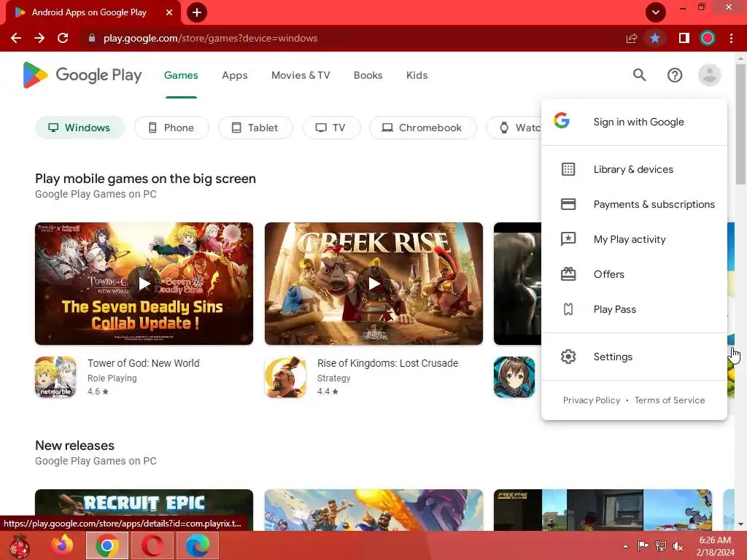This screenshot has height=560, width=747.
Task: Open Settings menu entry
Action: (x=634, y=357)
